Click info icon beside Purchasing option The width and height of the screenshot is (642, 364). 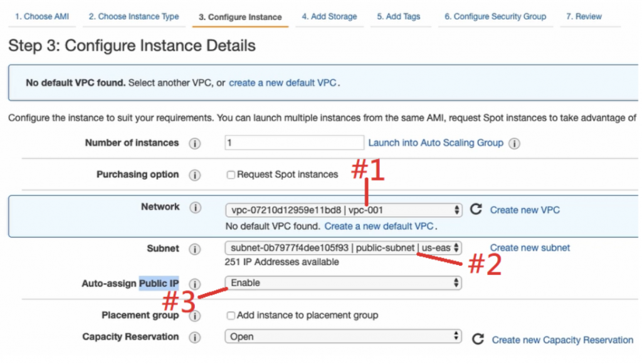(x=195, y=175)
